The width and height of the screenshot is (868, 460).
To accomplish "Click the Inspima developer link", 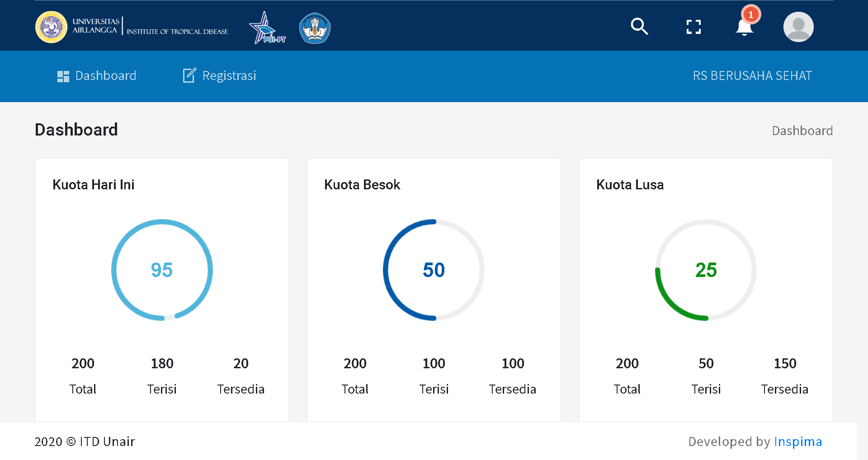I will 798,441.
